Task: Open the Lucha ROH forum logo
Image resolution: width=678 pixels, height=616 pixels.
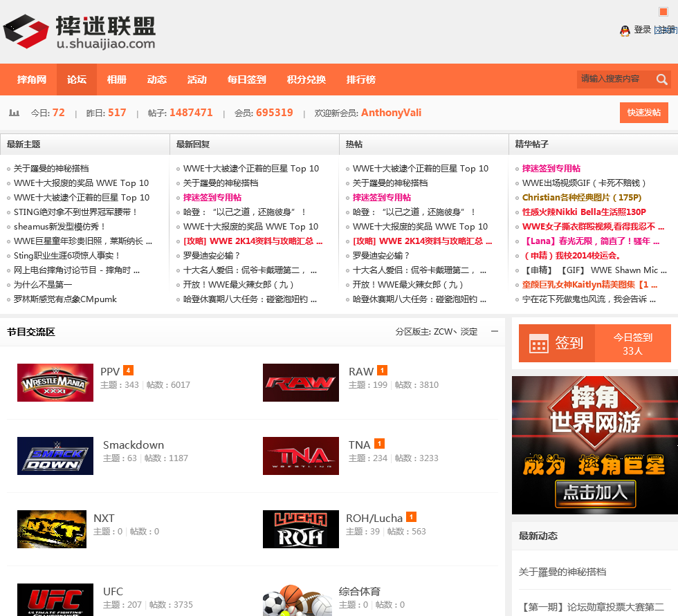Action: pos(301,529)
